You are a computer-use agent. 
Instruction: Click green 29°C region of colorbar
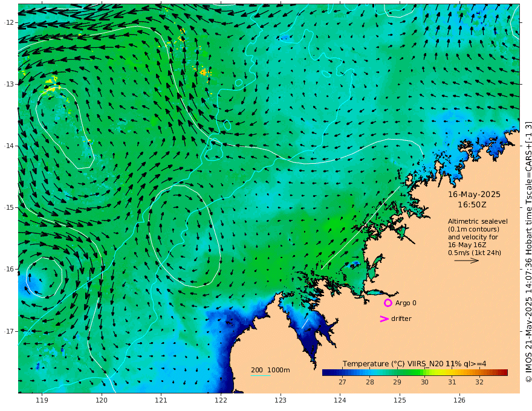397,373
